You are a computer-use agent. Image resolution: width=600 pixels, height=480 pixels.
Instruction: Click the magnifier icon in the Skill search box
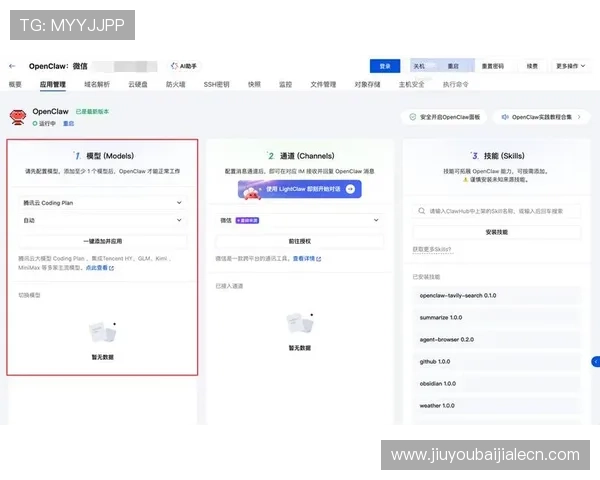coord(421,211)
